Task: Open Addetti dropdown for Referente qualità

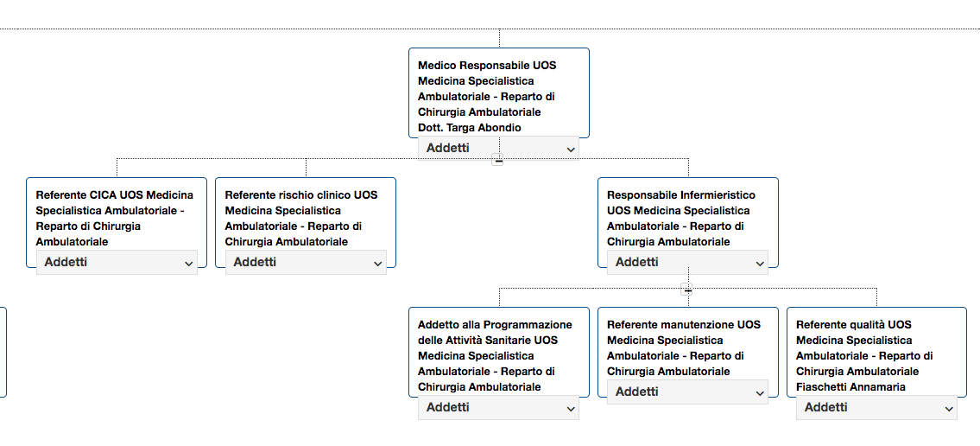Action: pyautogui.click(x=876, y=408)
